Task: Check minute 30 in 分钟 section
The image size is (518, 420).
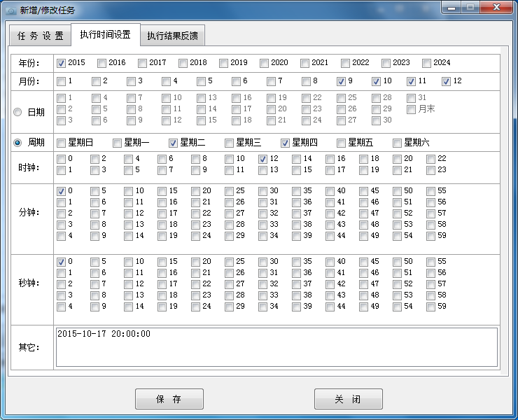Action: click(262, 191)
